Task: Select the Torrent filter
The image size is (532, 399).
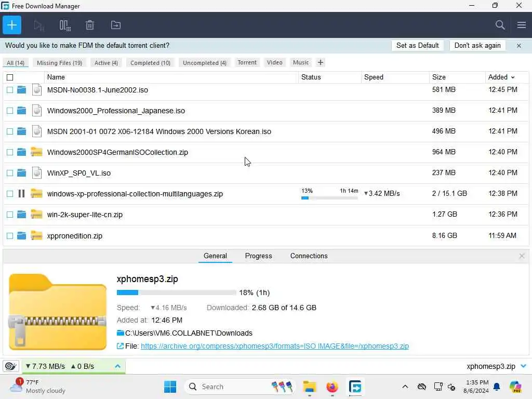Action: click(x=247, y=62)
